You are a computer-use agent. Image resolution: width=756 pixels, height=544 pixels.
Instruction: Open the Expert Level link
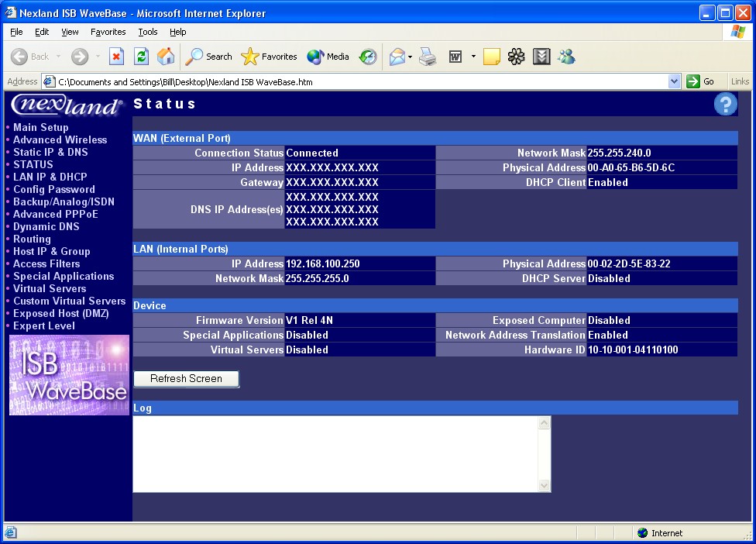[44, 326]
